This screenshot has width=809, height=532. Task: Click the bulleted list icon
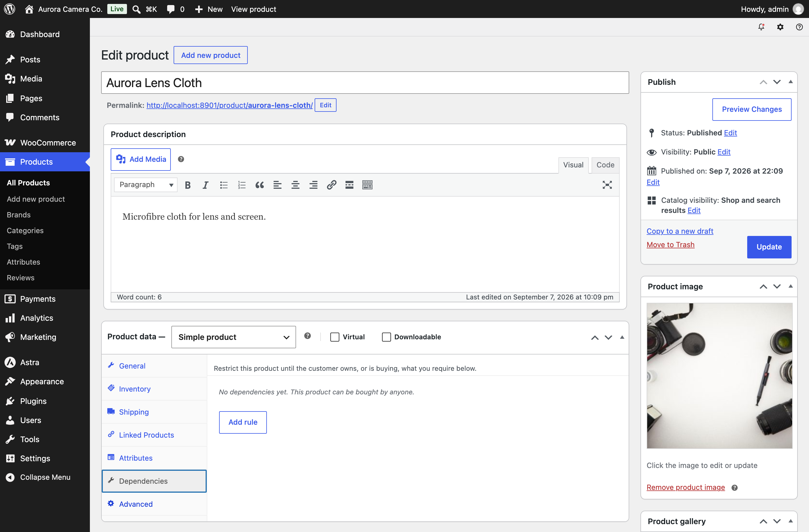pos(224,185)
